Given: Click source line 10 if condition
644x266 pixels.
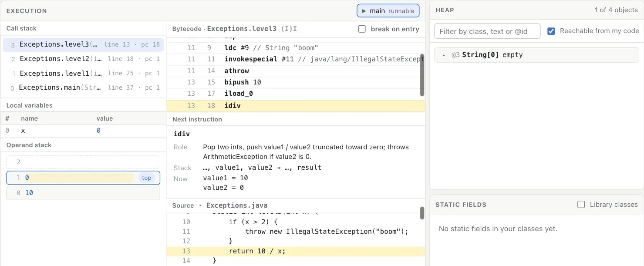Looking at the screenshot, I should [x=296, y=222].
